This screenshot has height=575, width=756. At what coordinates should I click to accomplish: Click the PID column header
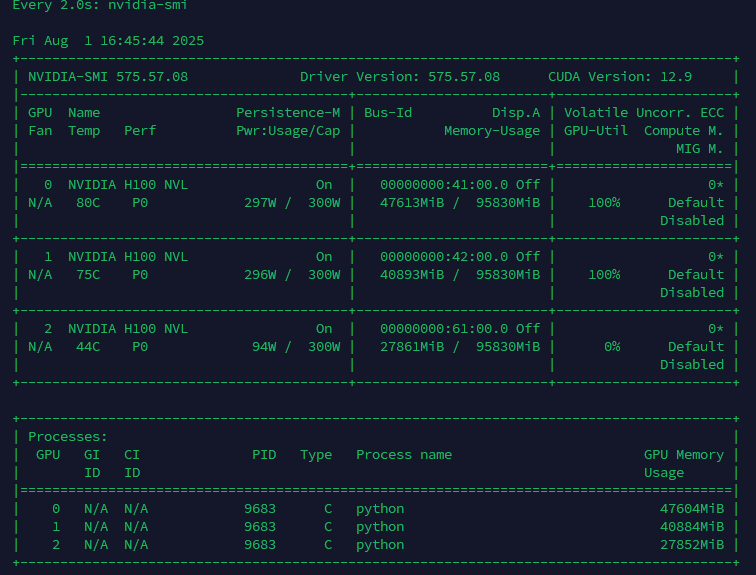pos(264,455)
